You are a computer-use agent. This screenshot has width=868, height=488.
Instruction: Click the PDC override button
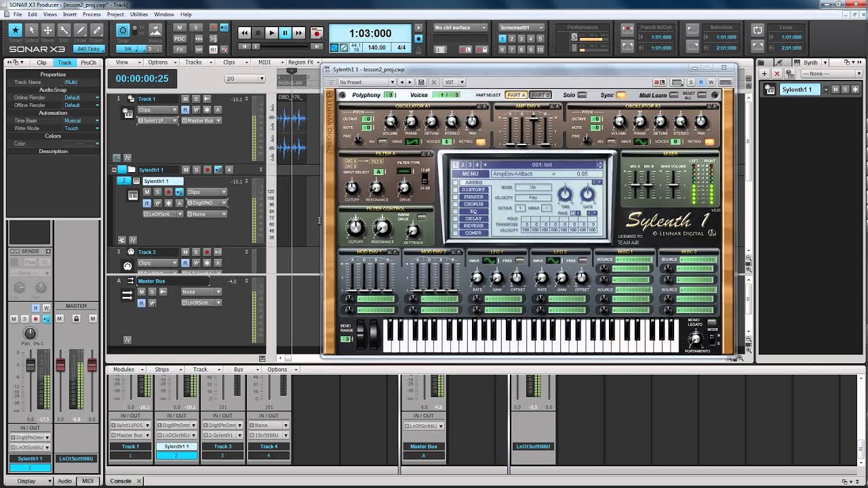[x=180, y=39]
